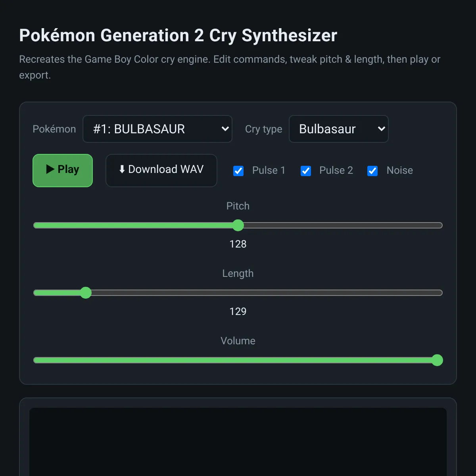Click the Pokémon dropdown chevron arrow
This screenshot has height=476, width=476.
pyautogui.click(x=225, y=129)
